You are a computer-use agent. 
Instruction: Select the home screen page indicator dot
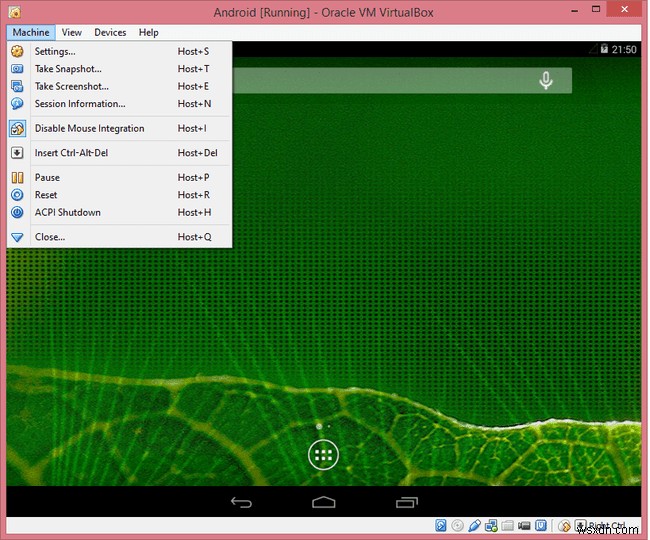coord(319,426)
